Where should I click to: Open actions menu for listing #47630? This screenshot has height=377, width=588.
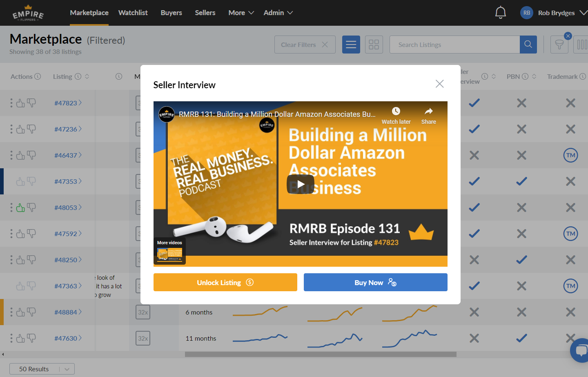click(11, 338)
